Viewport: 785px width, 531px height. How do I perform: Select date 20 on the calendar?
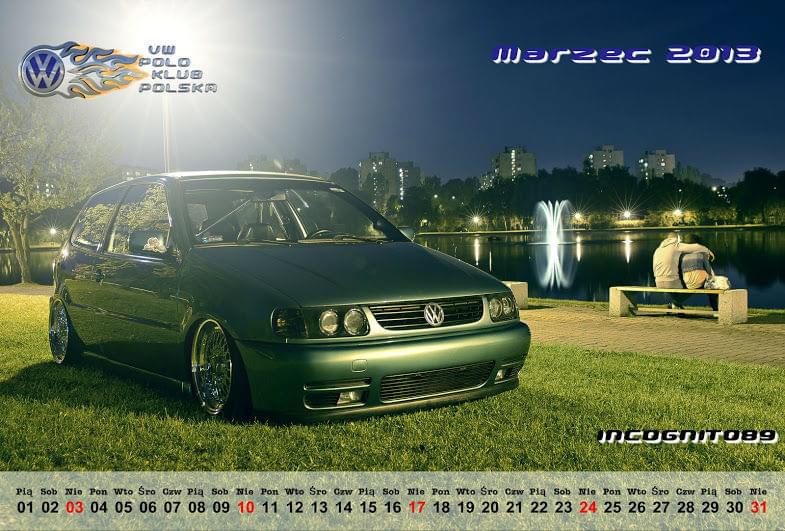[490, 507]
